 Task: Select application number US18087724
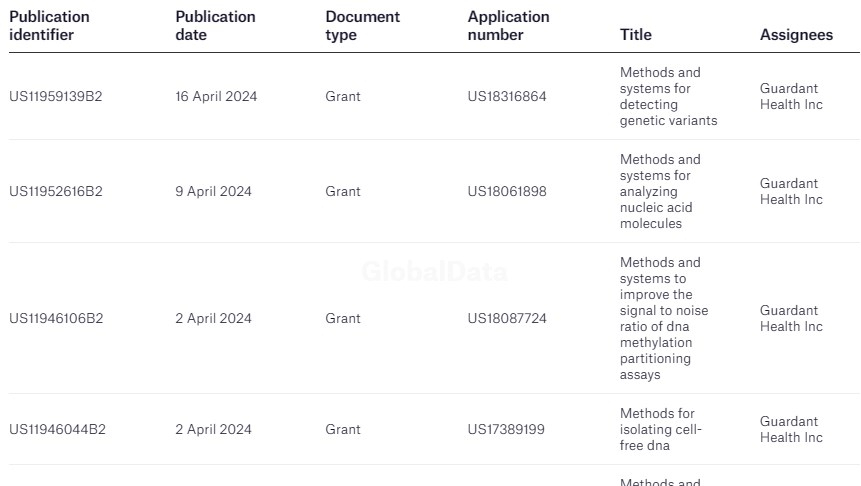[507, 319]
